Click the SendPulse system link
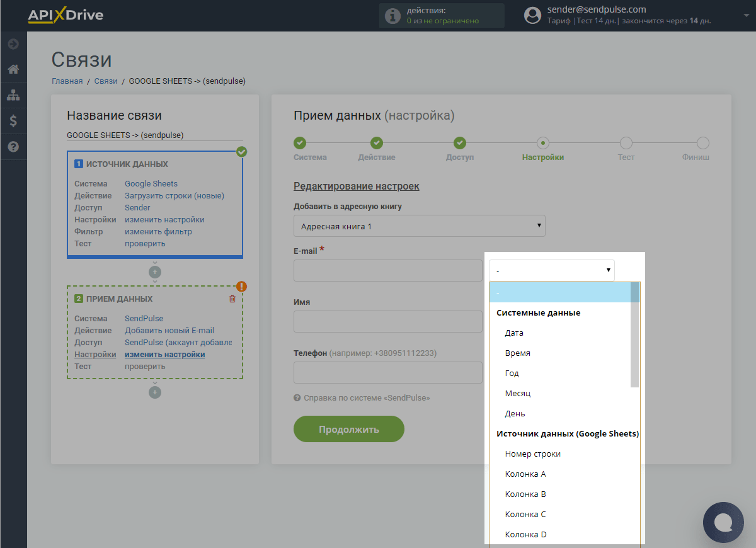 click(x=144, y=319)
